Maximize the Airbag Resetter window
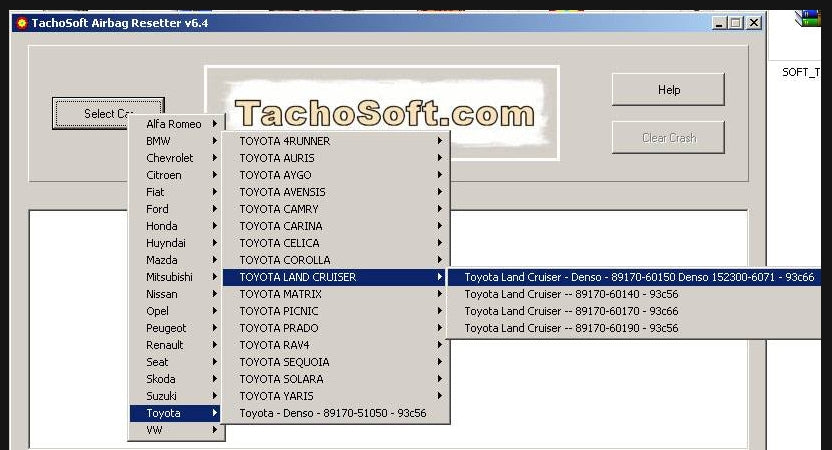This screenshot has width=832, height=450. coord(736,23)
